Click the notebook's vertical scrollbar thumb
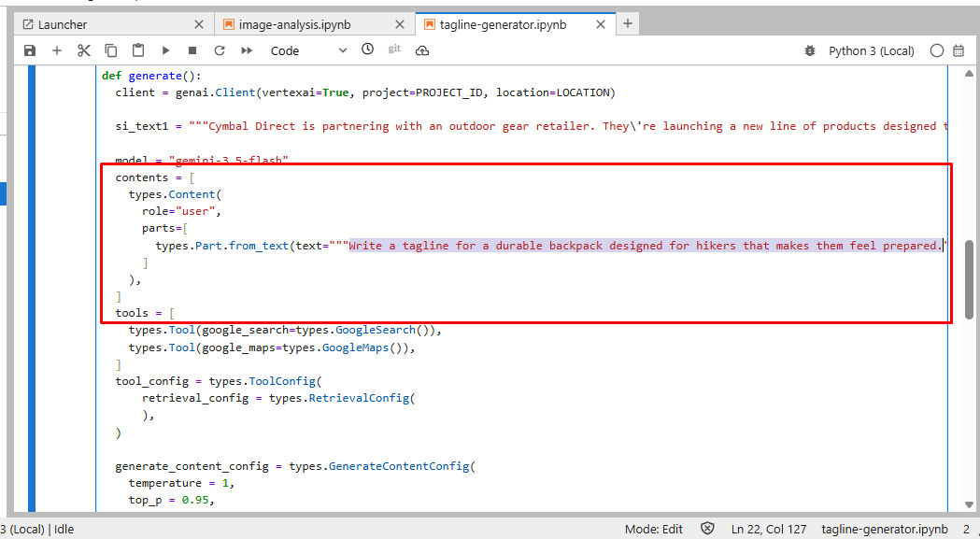This screenshot has height=539, width=980. pyautogui.click(x=970, y=279)
